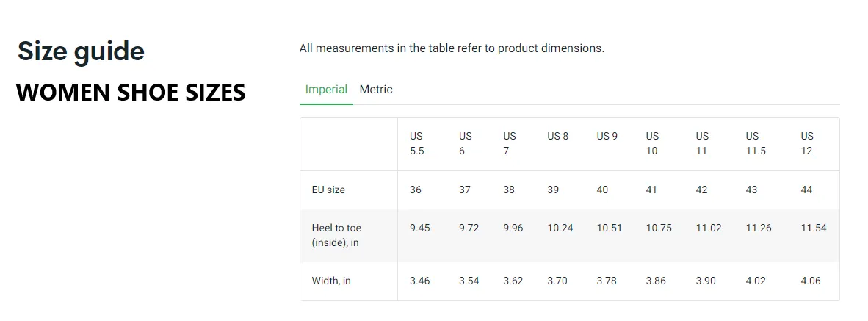Screen dimensions: 868x321
Task: Click the measurements note text
Action: coord(452,48)
